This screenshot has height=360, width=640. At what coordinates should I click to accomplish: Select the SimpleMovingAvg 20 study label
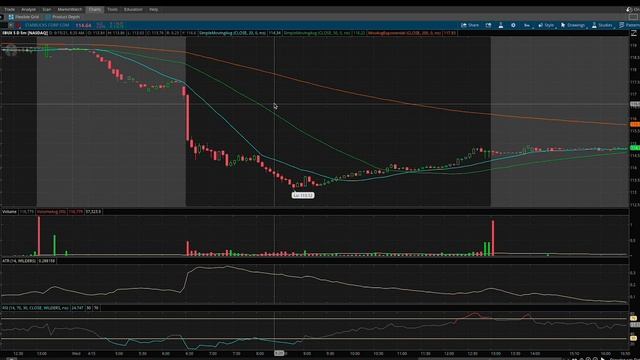pyautogui.click(x=233, y=33)
